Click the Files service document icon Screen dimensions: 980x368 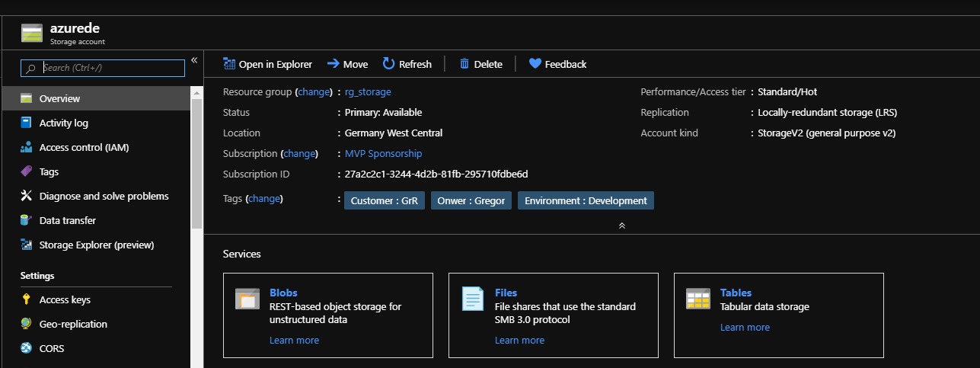(473, 299)
